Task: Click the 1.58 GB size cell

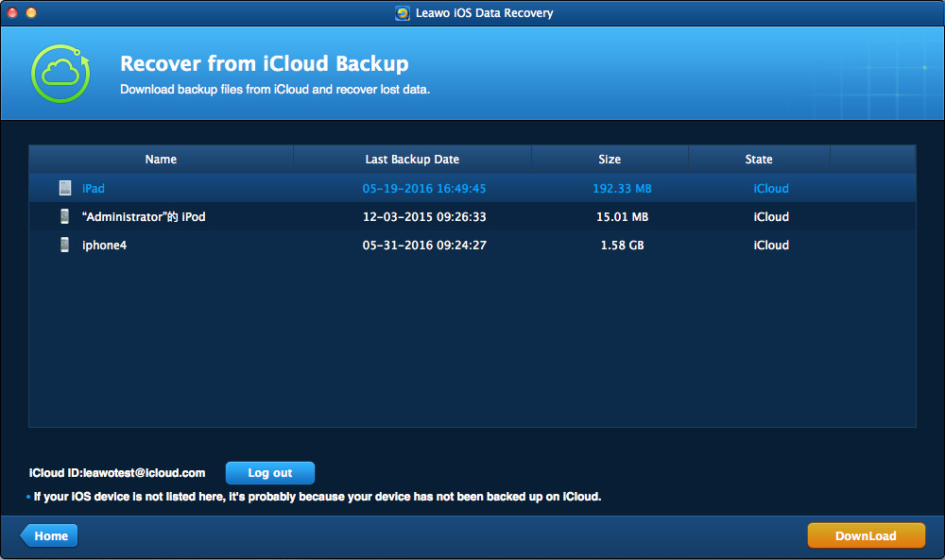Action: 622,245
